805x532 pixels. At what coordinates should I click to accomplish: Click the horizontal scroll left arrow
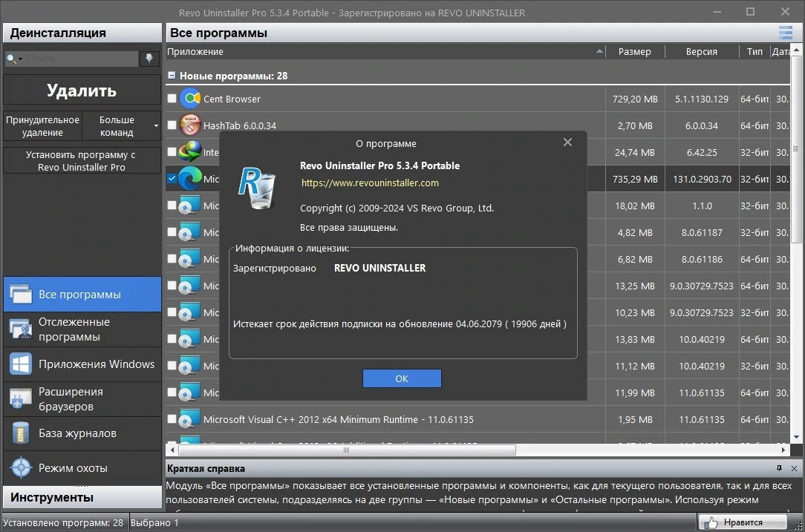[x=172, y=450]
